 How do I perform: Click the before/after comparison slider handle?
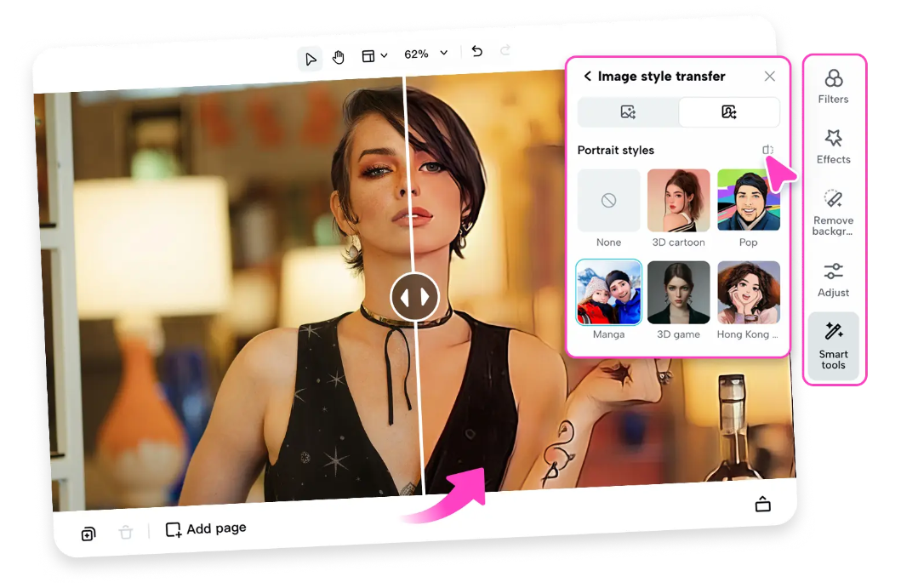(x=414, y=298)
